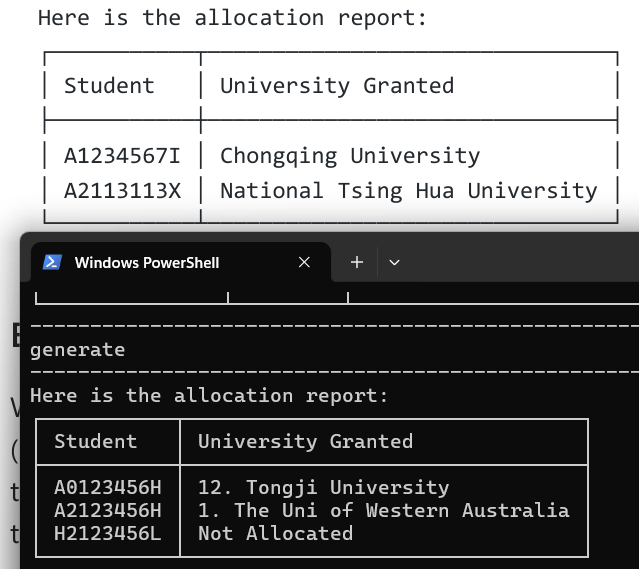Click document heading 'Here is the allocation report:'
Screen dimensions: 639x569
[x=232, y=18]
